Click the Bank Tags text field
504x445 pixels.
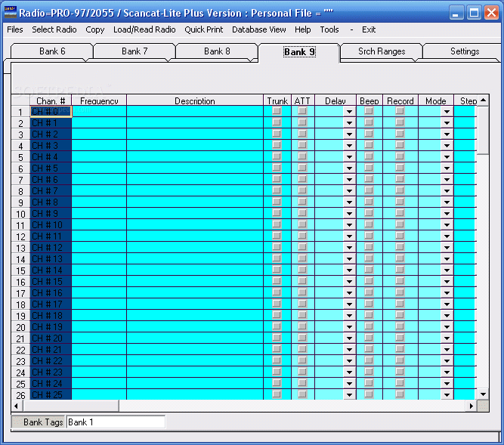[116, 422]
